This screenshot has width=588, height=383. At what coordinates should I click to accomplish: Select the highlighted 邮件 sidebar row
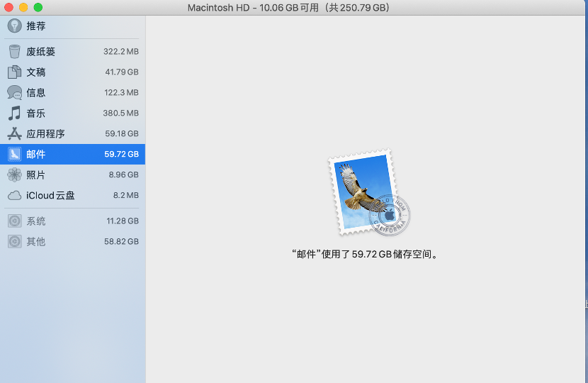[72, 154]
